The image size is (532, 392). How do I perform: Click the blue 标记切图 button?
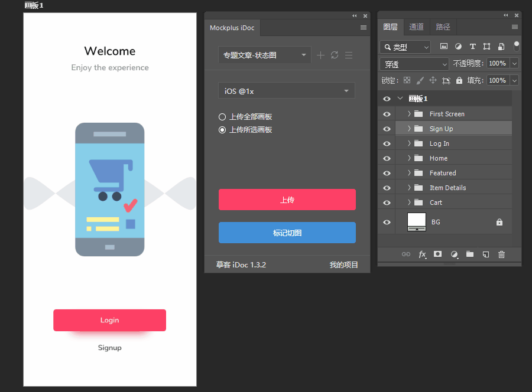[287, 233]
